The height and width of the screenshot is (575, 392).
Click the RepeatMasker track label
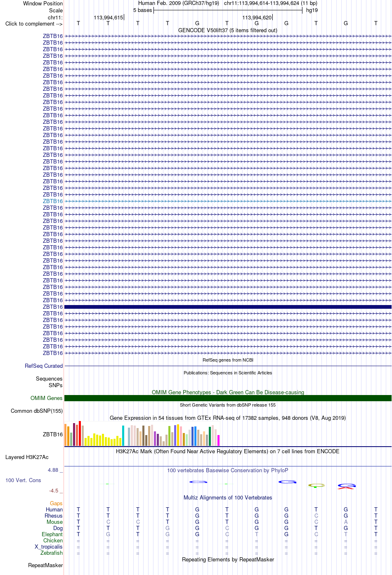coord(45,565)
